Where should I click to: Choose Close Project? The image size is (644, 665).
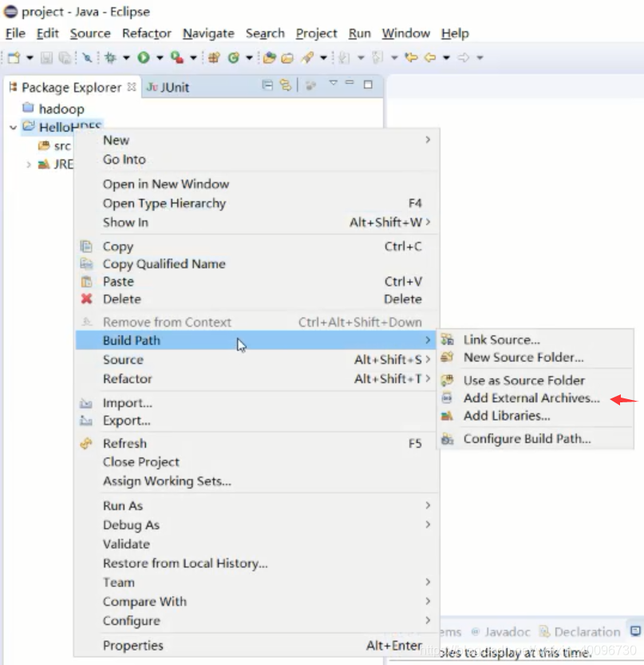(256, 462)
